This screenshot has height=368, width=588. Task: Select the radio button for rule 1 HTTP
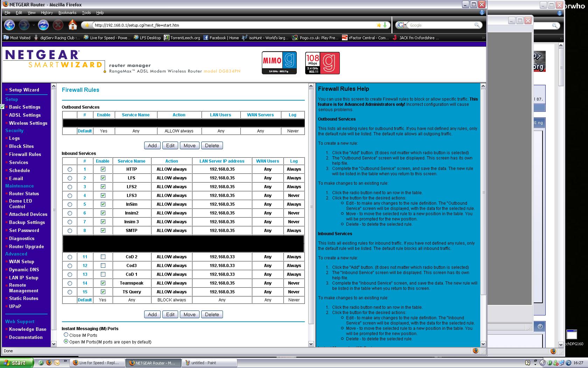pos(70,169)
